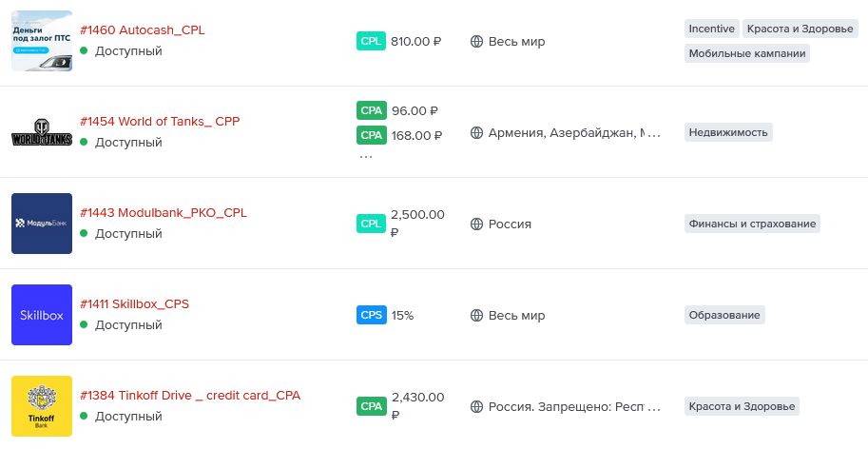Click the World of Tanks logo
This screenshot has width=868, height=449.
click(42, 132)
